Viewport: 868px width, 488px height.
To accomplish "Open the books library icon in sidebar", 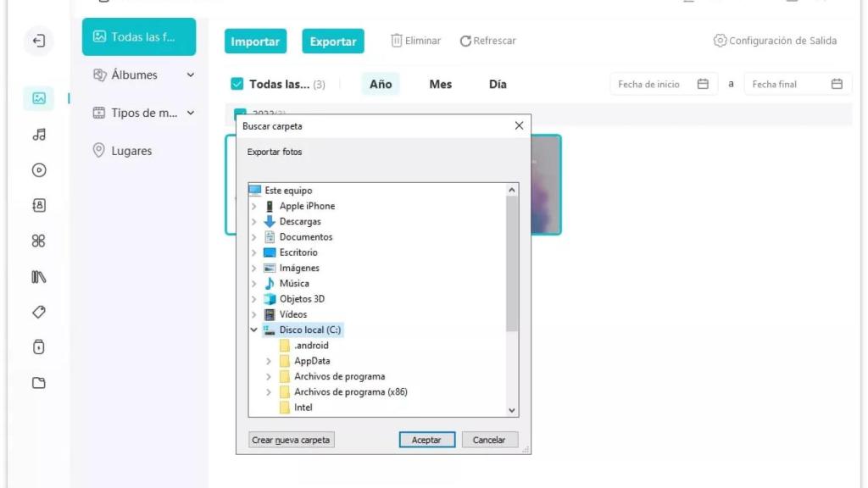I will coord(39,277).
